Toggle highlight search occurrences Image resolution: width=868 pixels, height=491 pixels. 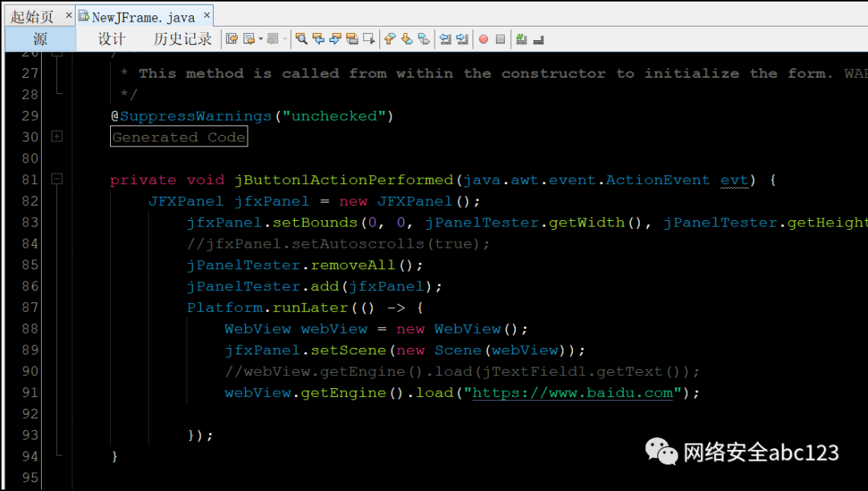tap(352, 38)
